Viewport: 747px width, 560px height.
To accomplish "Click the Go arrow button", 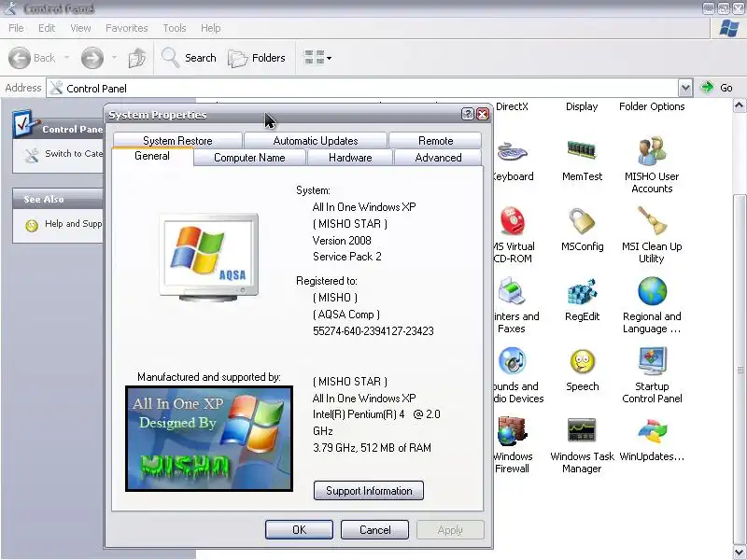I will 716,88.
